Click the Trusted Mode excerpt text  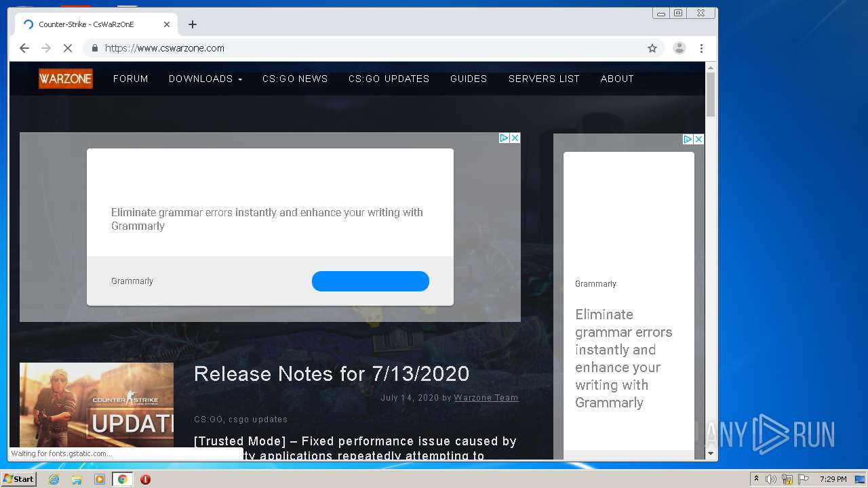pos(355,448)
